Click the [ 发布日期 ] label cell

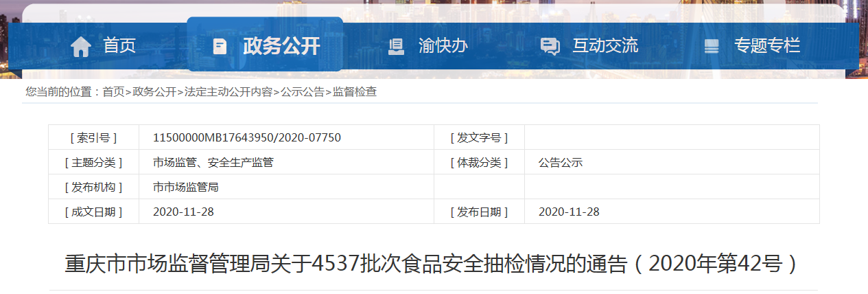click(479, 212)
